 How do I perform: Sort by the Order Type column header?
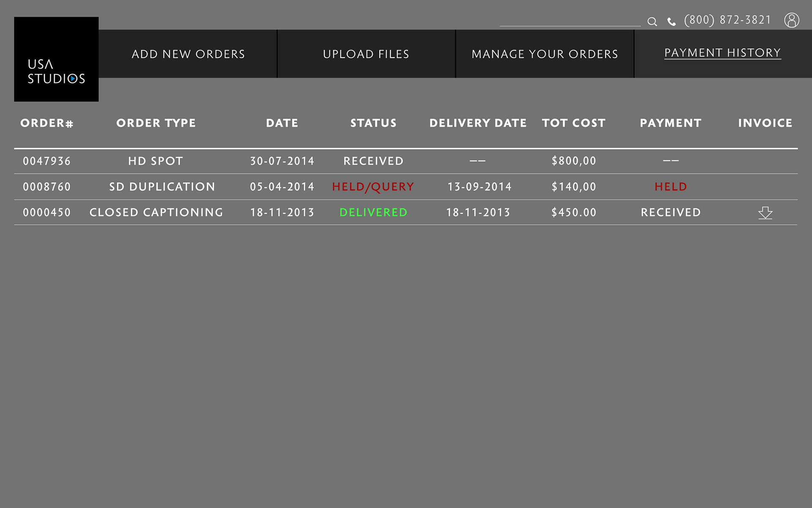tap(156, 123)
